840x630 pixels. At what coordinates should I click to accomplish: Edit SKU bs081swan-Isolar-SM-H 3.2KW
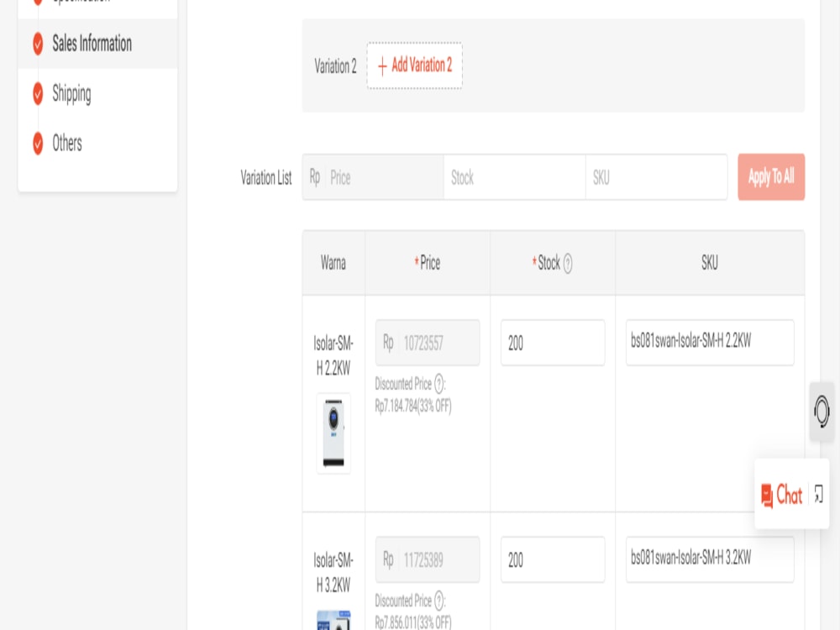tap(709, 559)
